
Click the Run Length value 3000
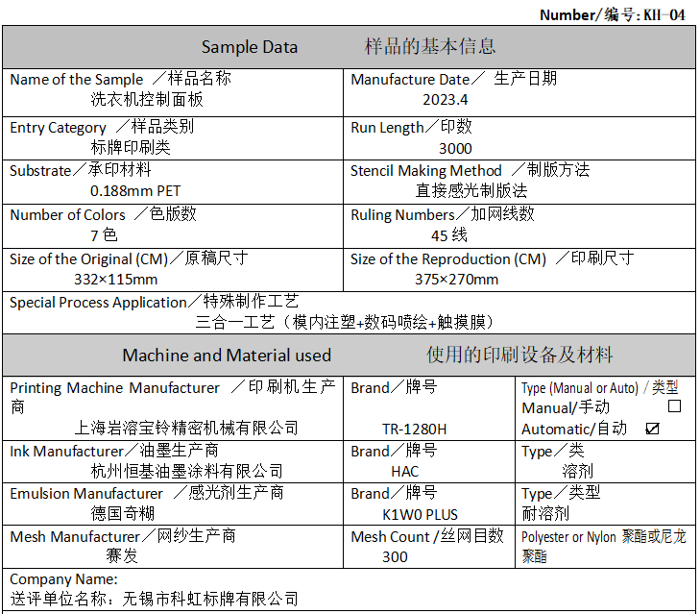[x=455, y=148]
